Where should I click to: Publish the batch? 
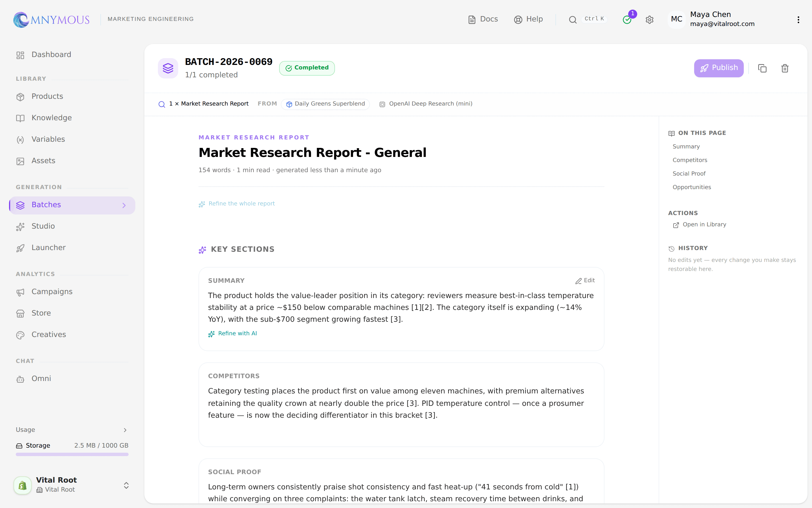pos(718,68)
